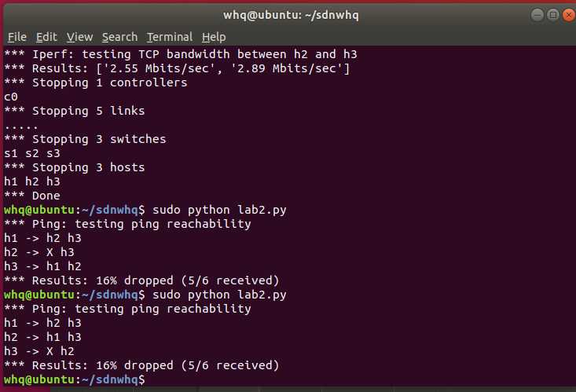The image size is (576, 392).
Task: Open the File menu
Action: click(17, 37)
